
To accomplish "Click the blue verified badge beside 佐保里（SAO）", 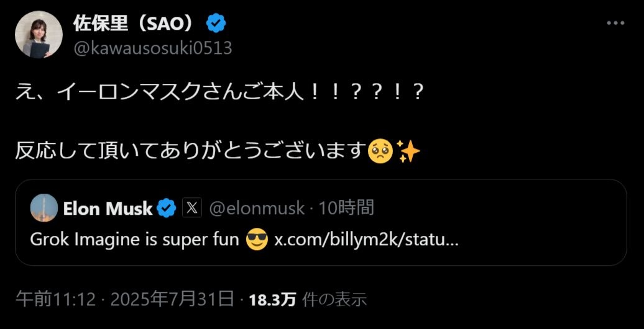I will click(x=216, y=24).
